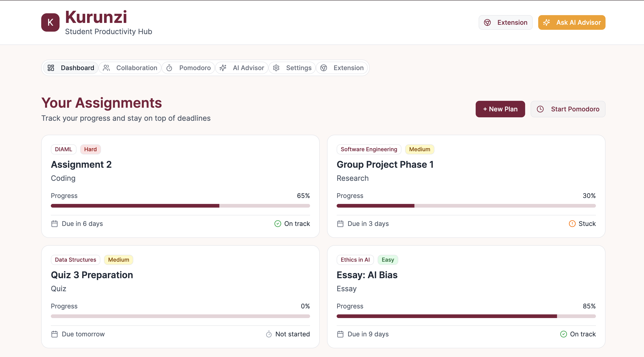The width and height of the screenshot is (644, 357).
Task: Click the timer icon beside Not started
Action: [x=269, y=334]
